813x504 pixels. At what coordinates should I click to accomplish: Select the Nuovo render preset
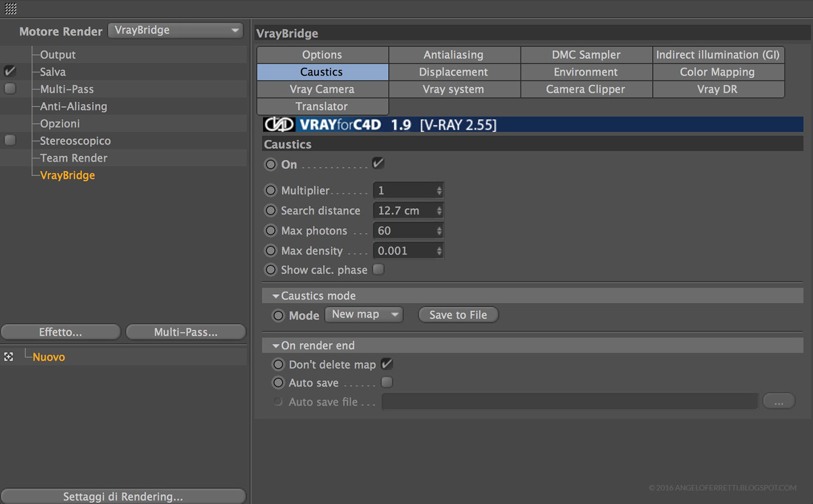[49, 357]
